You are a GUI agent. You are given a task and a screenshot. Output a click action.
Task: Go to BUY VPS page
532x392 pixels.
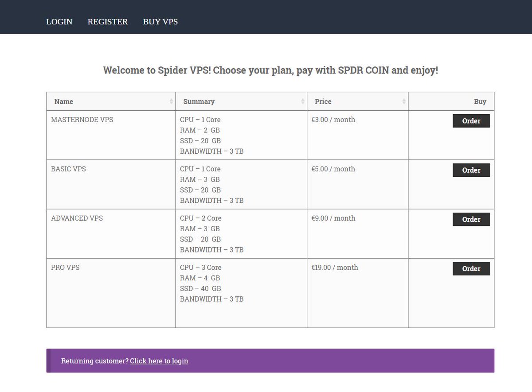(160, 22)
